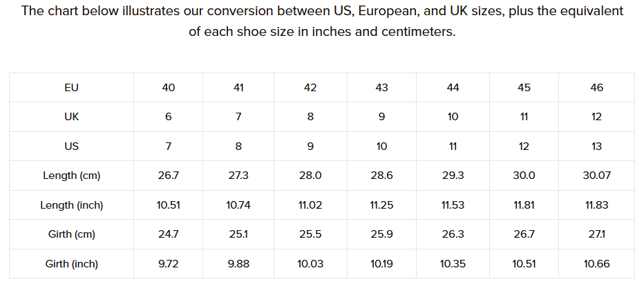Select the Length (inch) row label
The image size is (644, 293).
[71, 205]
